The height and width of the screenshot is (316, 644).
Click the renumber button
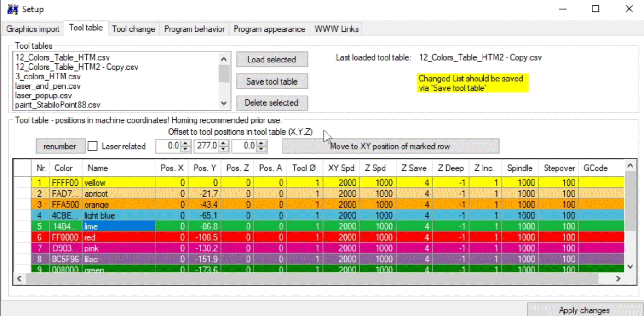point(60,147)
